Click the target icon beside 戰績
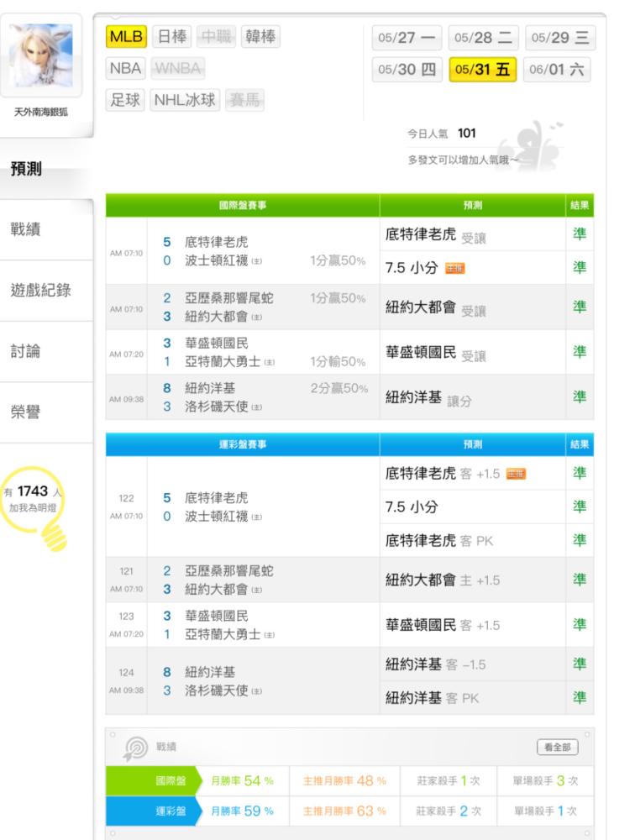635x840 pixels. 135,748
